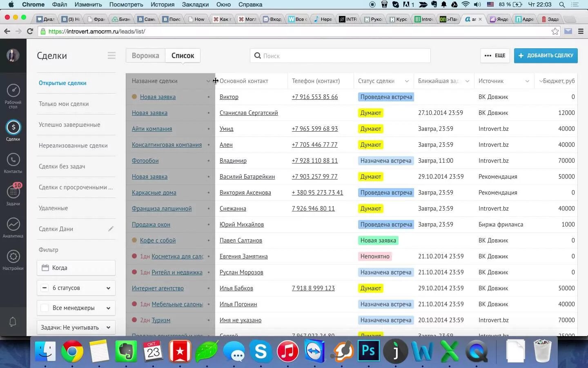
Task: Click the pencil icon next to Сделки Дани
Action: coord(111,229)
